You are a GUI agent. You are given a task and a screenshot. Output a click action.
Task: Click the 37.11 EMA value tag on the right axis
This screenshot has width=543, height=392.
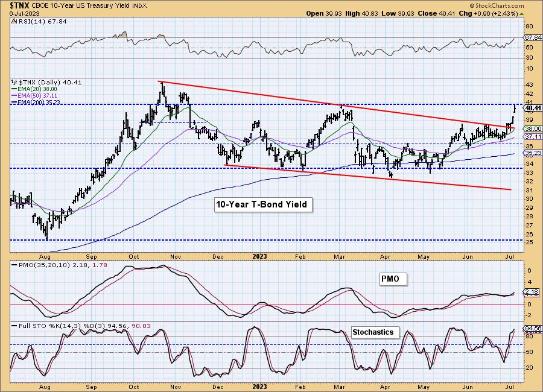pyautogui.click(x=533, y=136)
